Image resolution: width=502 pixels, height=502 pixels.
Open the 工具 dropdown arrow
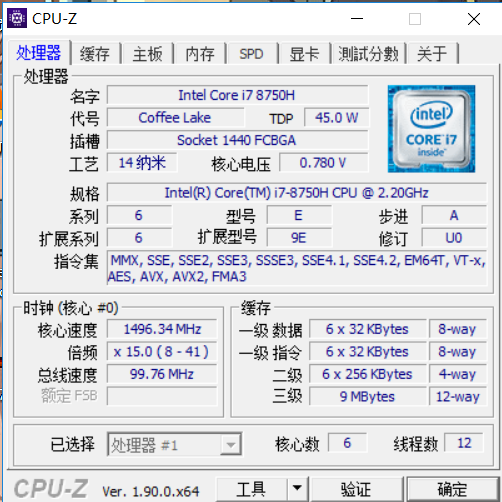tap(297, 488)
